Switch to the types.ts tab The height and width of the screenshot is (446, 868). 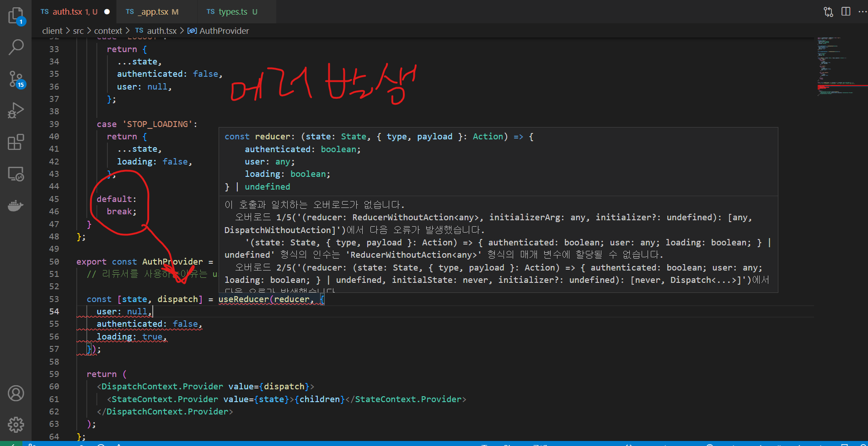[236, 12]
